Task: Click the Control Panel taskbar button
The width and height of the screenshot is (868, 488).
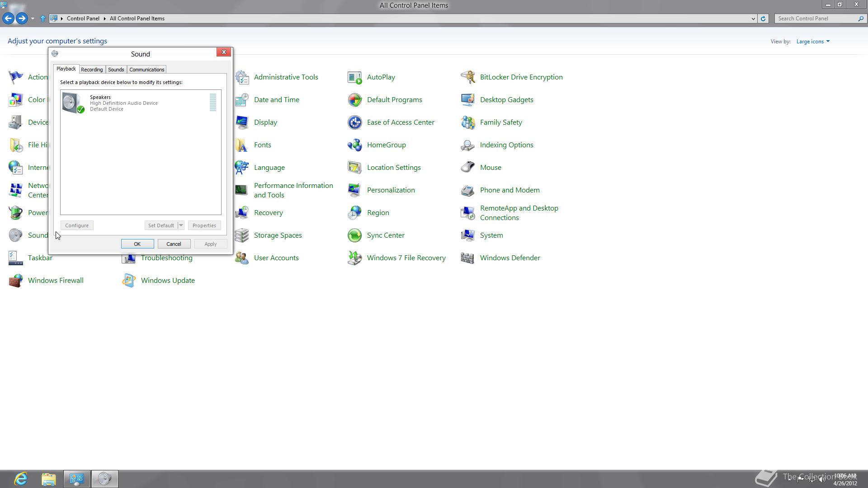Action: click(x=77, y=479)
